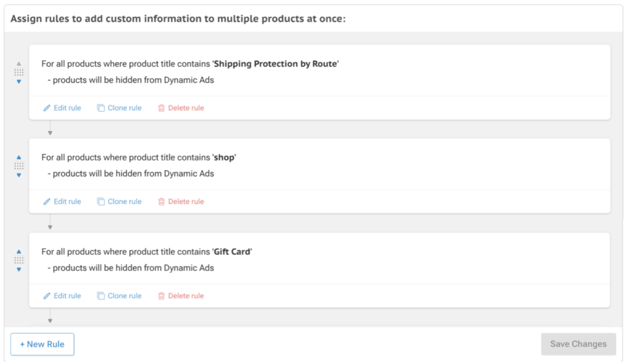Screen dimensions: 625x364
Task: Select the pencil icon on the first rule
Action: [x=46, y=107]
